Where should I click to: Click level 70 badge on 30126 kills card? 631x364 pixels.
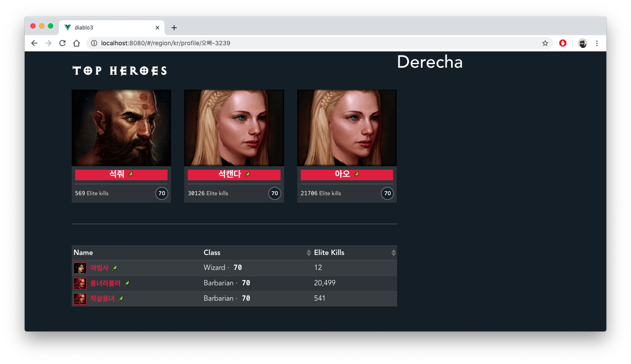tap(275, 193)
